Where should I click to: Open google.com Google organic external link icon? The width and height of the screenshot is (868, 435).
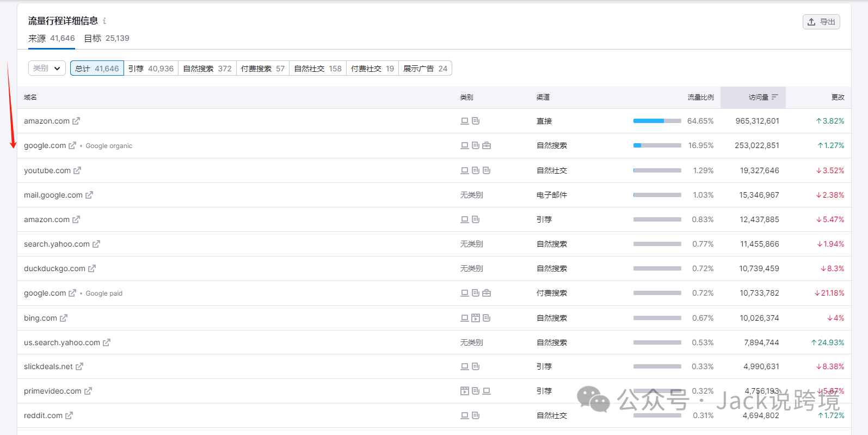(72, 145)
